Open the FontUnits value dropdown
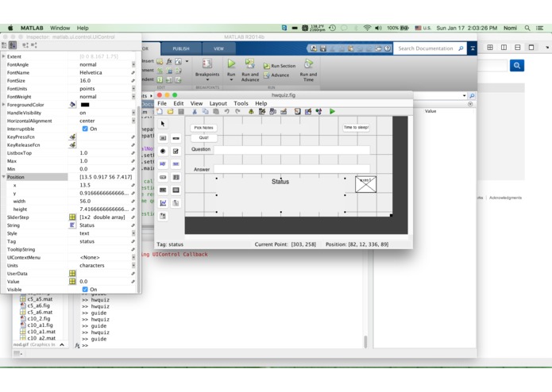This screenshot has height=392, width=552. [133, 89]
